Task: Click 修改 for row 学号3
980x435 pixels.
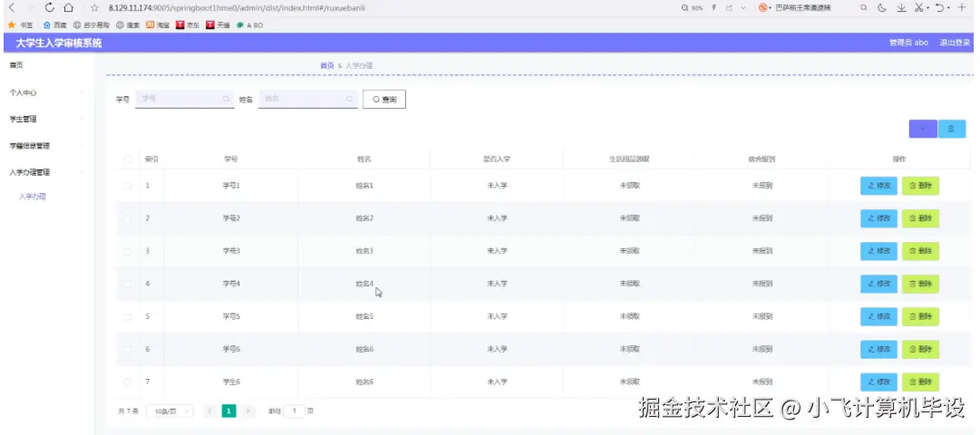Action: (x=878, y=251)
